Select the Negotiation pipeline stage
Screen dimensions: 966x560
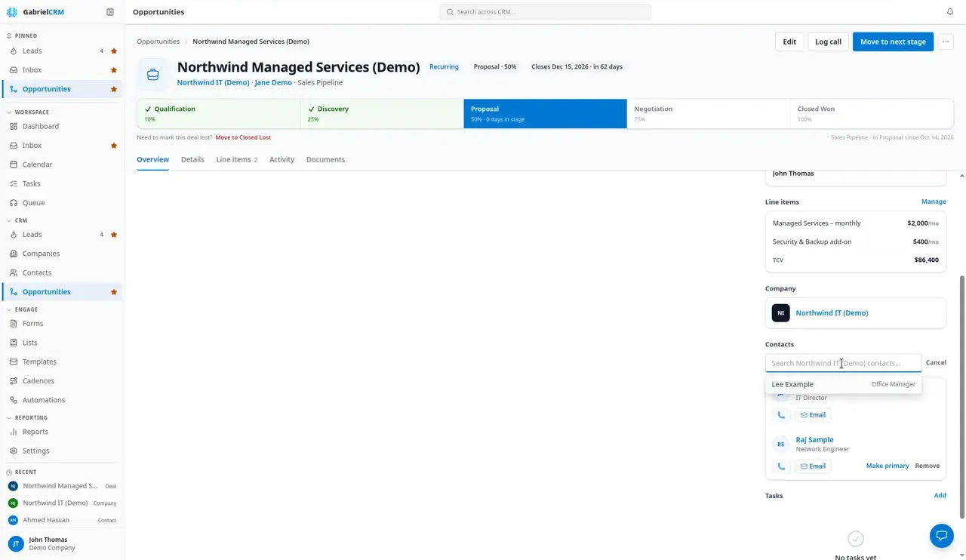point(708,113)
